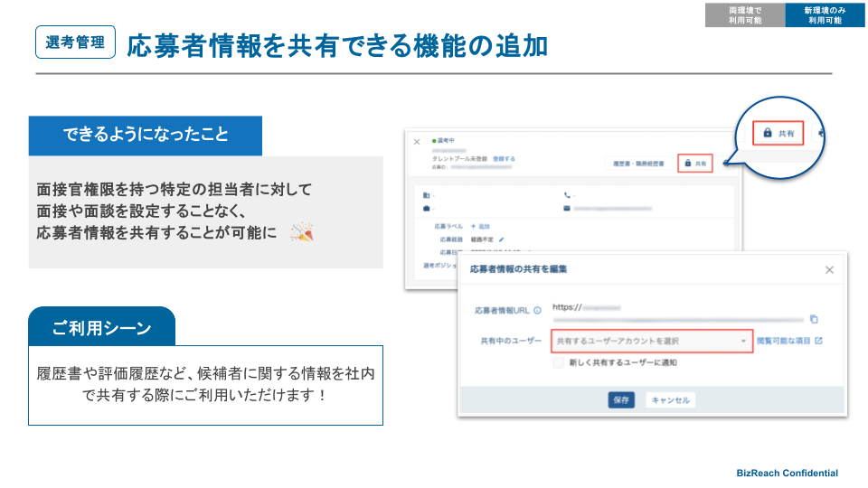Click the https:// URL text
Viewport: 868px width, 488px height.
[x=567, y=307]
